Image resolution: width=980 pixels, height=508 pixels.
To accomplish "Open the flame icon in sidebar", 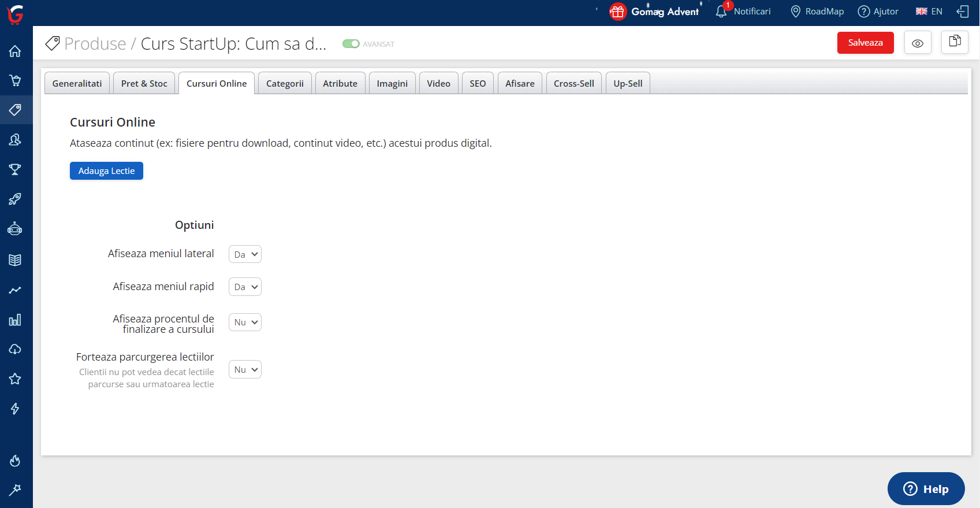I will pyautogui.click(x=15, y=461).
